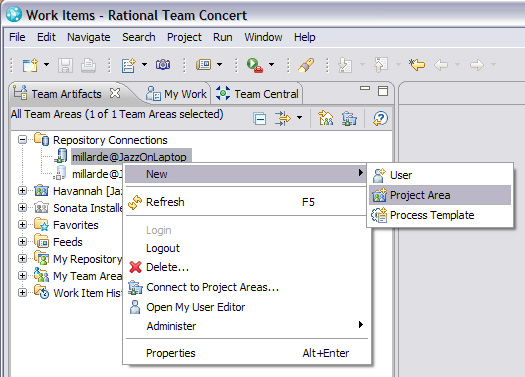Click the Next Annotation toolbar icon
The height and width of the screenshot is (377, 525).
click(345, 65)
